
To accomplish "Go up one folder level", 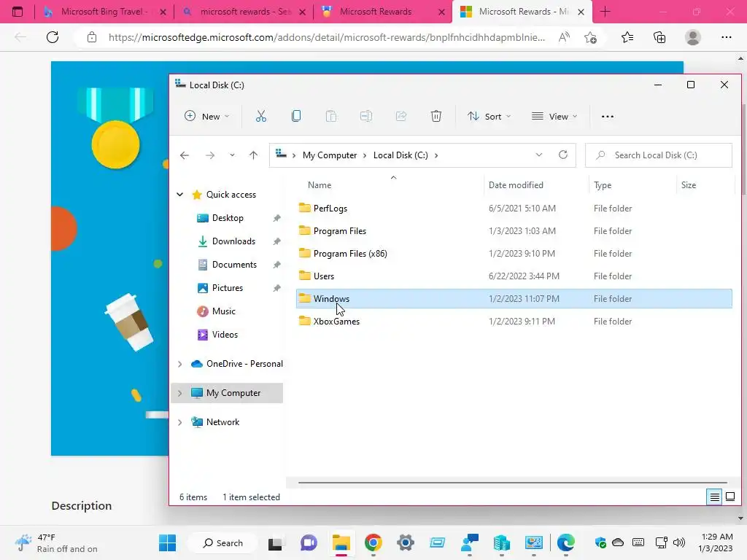I will point(253,155).
